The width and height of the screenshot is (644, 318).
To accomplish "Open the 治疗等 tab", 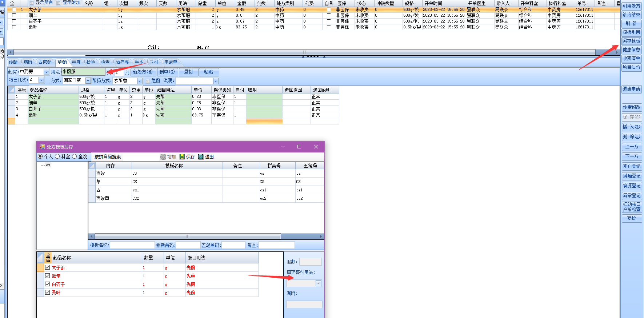I will 123,62.
